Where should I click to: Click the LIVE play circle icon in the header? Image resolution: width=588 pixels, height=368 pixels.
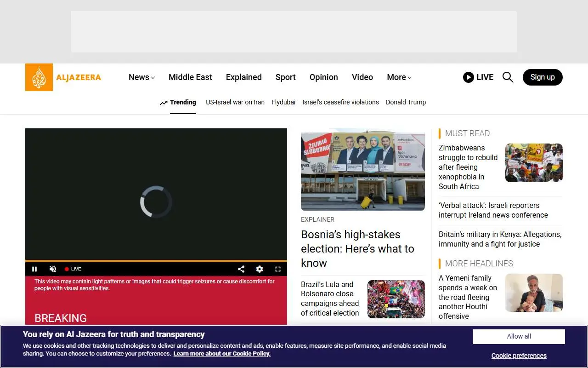tap(468, 77)
